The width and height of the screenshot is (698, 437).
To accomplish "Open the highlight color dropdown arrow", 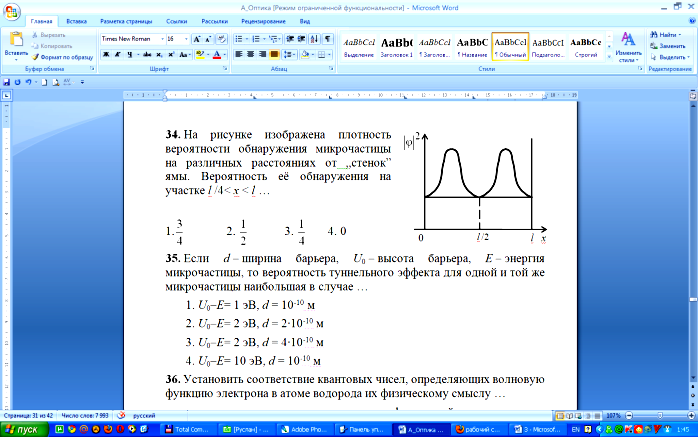I will click(208, 54).
